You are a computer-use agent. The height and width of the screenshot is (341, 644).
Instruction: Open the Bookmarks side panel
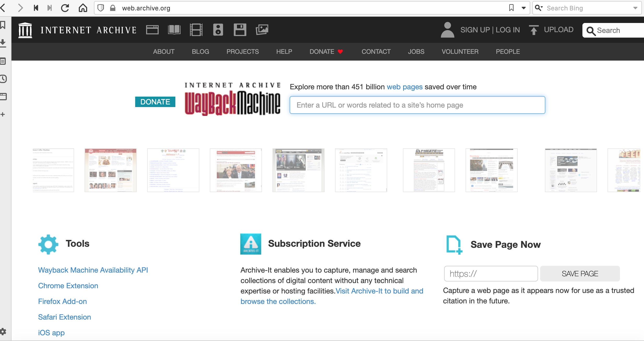pos(3,25)
